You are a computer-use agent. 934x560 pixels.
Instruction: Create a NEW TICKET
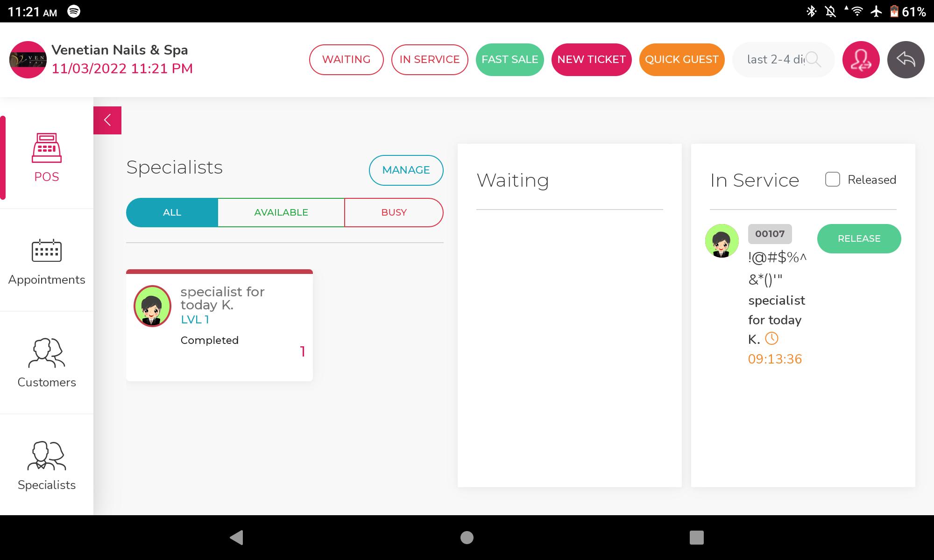coord(592,60)
